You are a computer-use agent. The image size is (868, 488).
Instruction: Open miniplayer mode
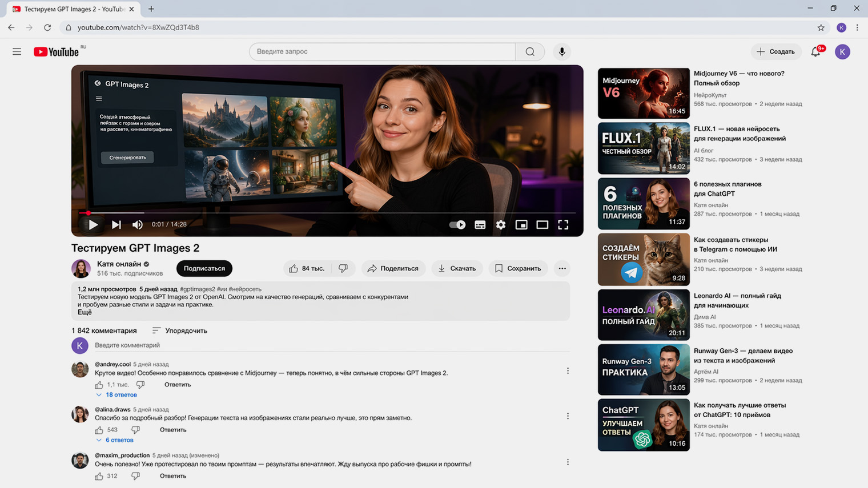pyautogui.click(x=521, y=225)
